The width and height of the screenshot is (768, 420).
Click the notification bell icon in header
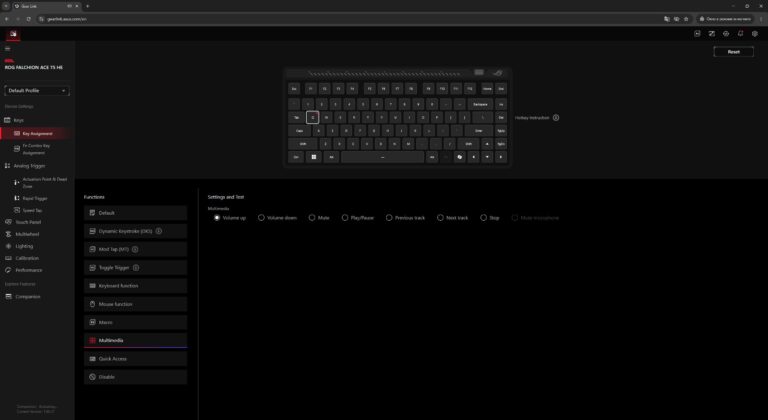tap(740, 34)
